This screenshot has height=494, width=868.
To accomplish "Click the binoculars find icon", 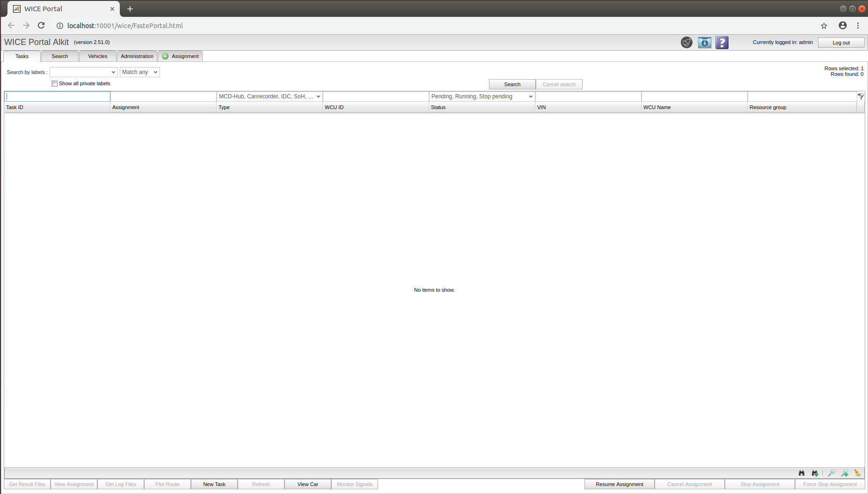I will click(802, 473).
